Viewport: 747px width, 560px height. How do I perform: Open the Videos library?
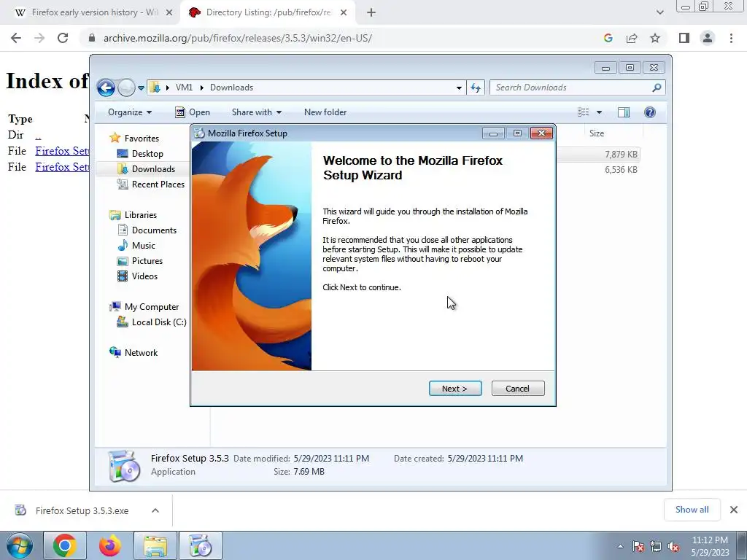[x=138, y=276]
